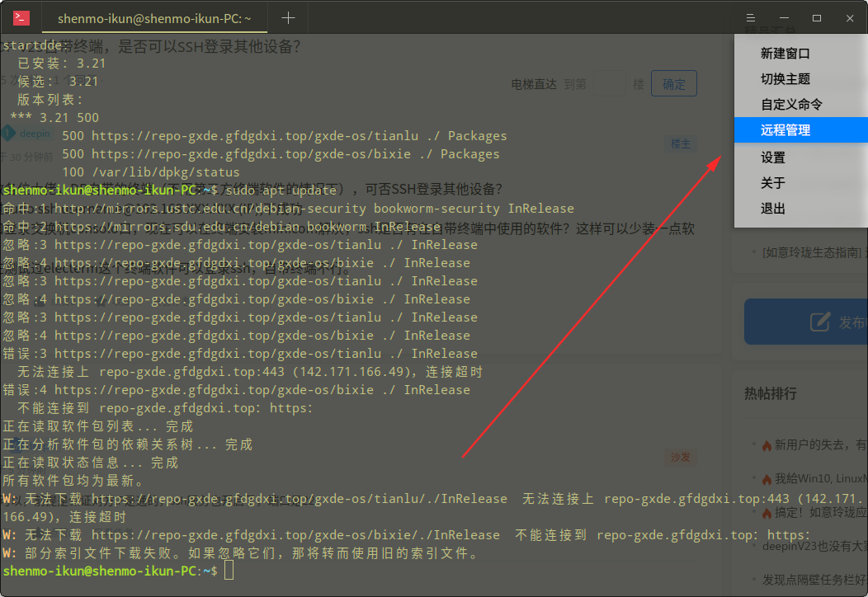The height and width of the screenshot is (597, 868).
Task: Open the 我給Win10 hot post link in forum page
Action: [x=820, y=478]
